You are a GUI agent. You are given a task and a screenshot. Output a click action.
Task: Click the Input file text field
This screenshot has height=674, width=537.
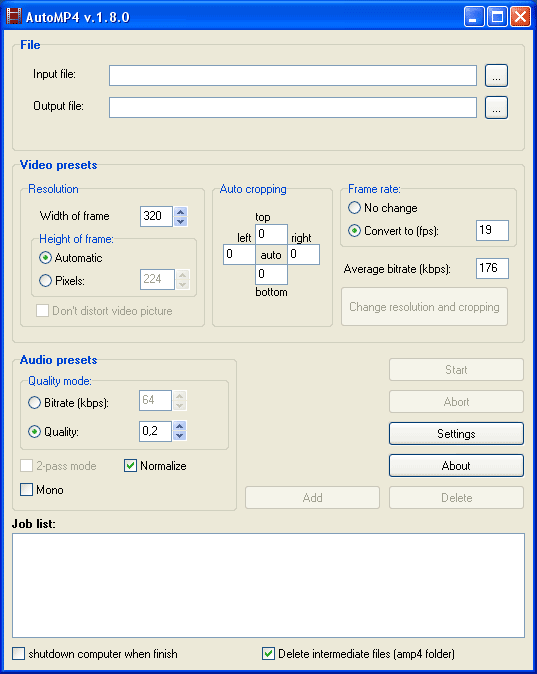293,76
